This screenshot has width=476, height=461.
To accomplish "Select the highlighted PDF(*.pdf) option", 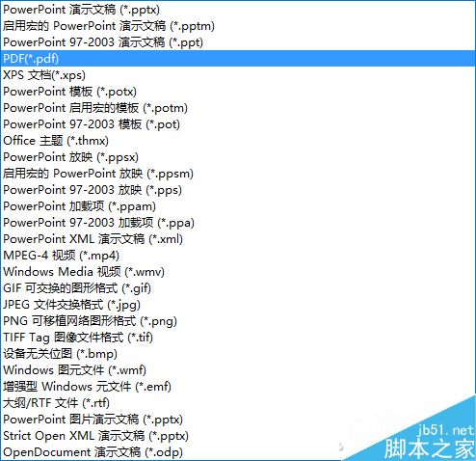I will [x=238, y=59].
